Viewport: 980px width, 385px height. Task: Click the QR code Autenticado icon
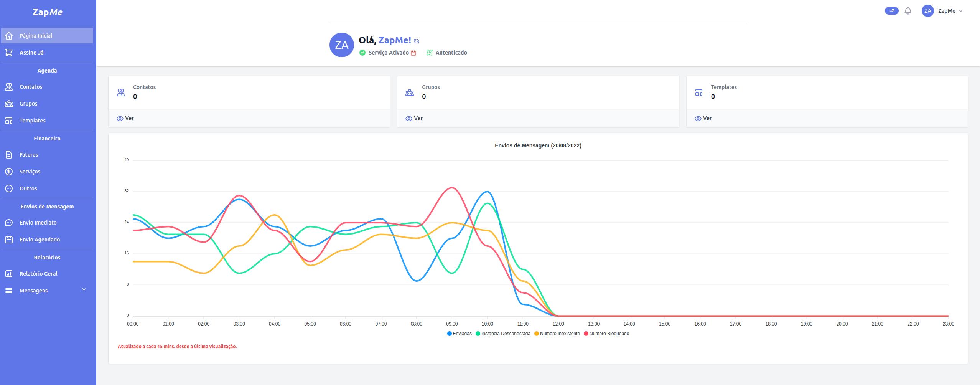click(x=429, y=53)
